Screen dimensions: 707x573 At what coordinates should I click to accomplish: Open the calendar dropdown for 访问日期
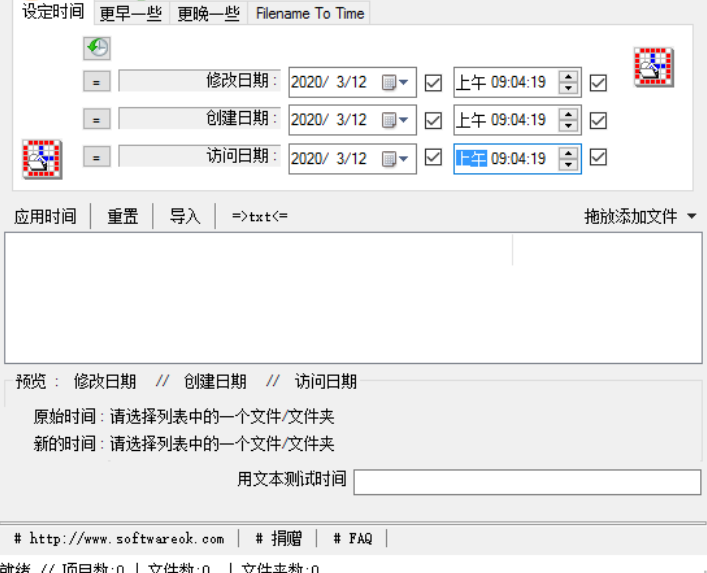[x=395, y=158]
